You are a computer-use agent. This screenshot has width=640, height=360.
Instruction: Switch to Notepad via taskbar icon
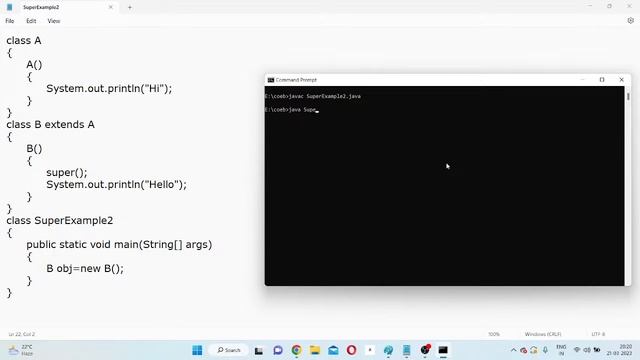click(x=407, y=350)
